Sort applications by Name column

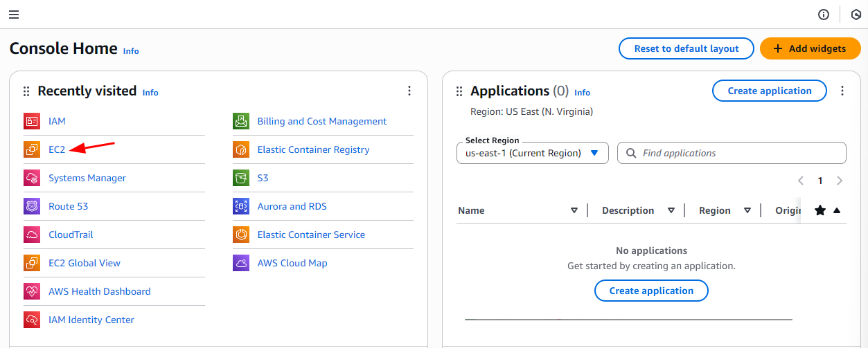pos(574,210)
